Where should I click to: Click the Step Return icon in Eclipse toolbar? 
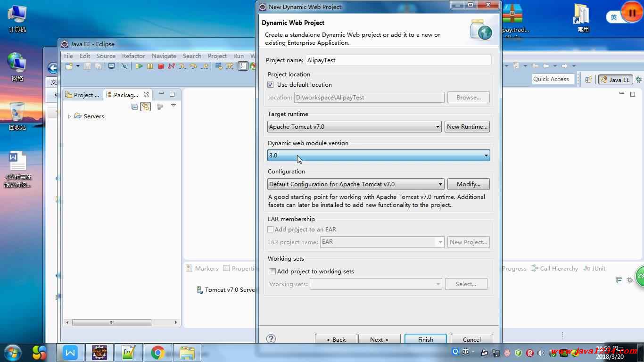204,66
